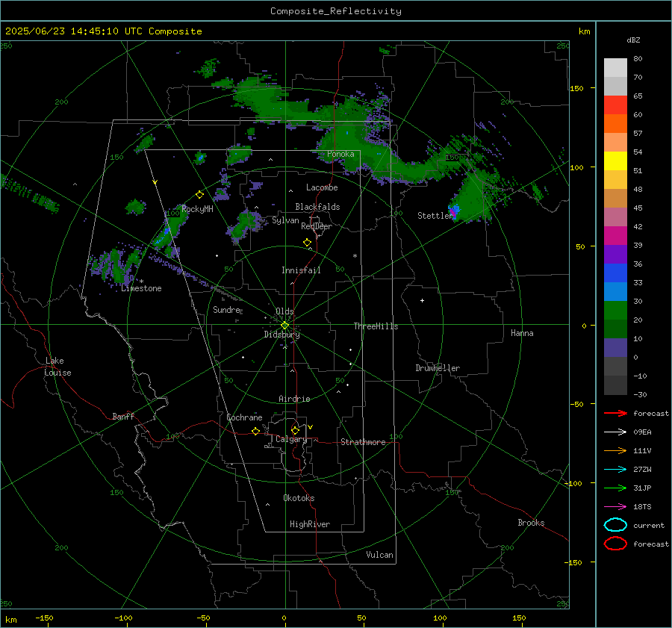The width and height of the screenshot is (672, 628).
Task: Click the Limestone label
Action: (x=141, y=288)
